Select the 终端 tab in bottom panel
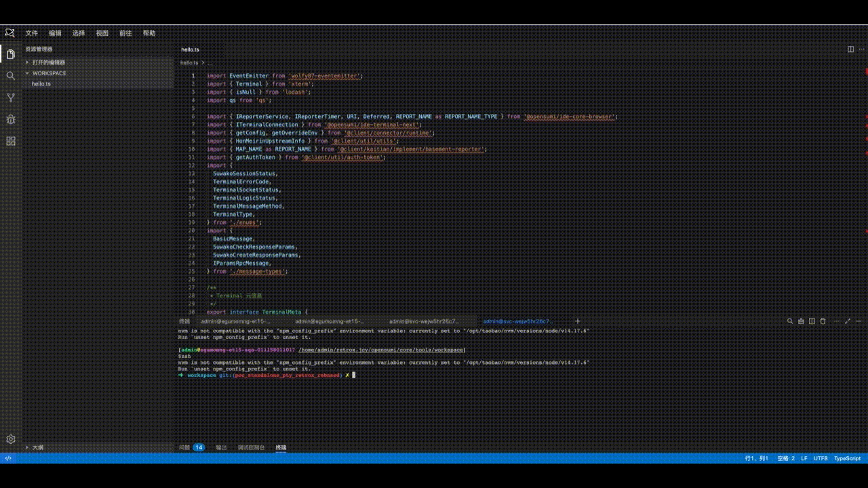The image size is (868, 488). point(281,447)
